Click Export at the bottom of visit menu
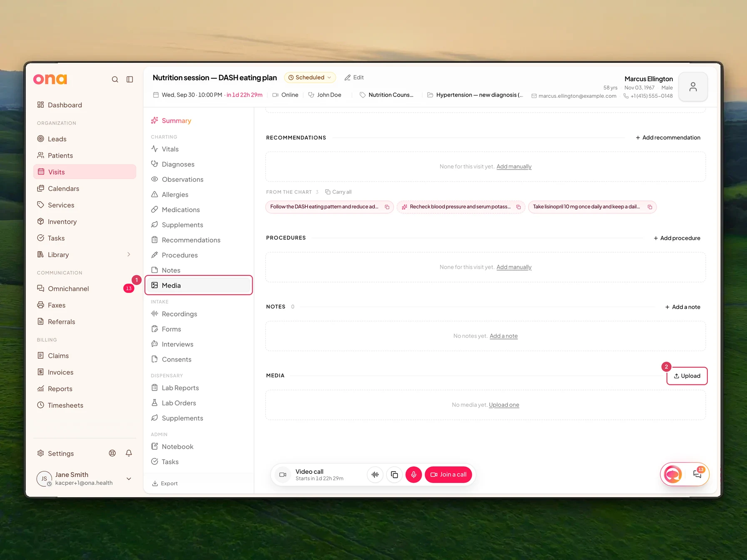747x560 pixels. [165, 483]
